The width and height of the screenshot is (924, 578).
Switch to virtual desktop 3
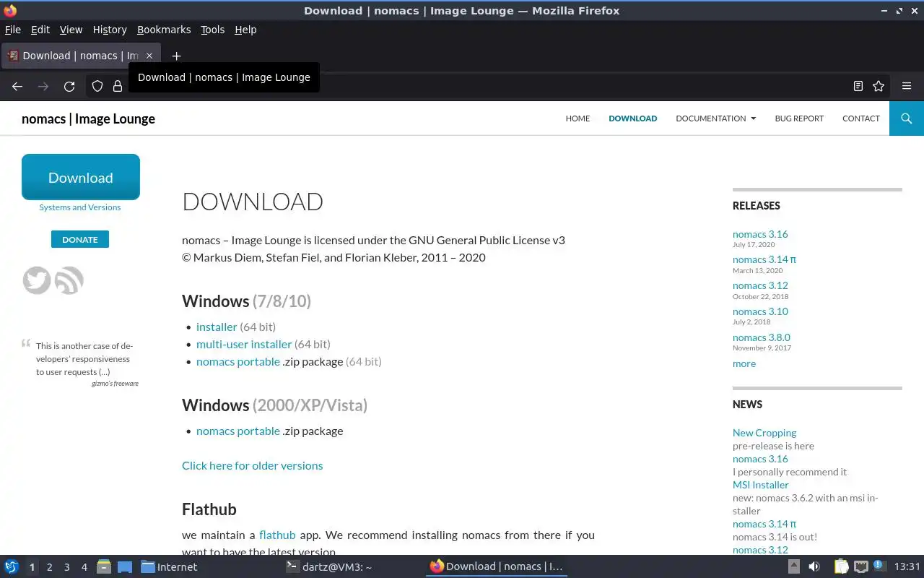click(x=66, y=567)
